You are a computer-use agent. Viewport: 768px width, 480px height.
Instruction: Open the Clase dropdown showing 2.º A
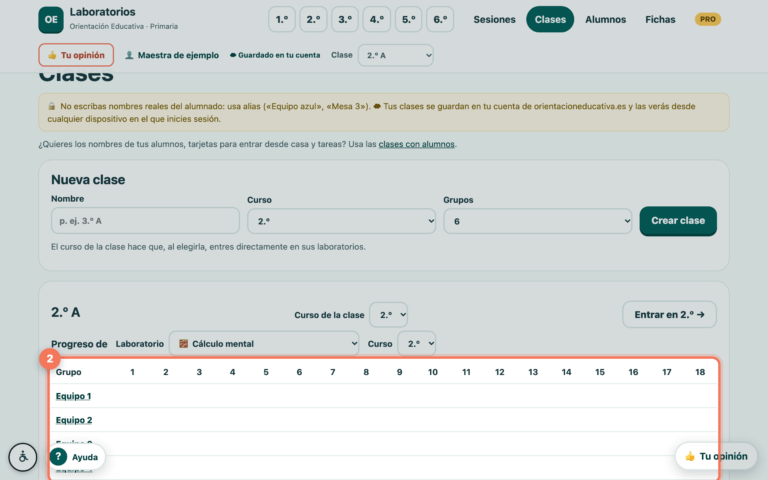[x=396, y=55]
